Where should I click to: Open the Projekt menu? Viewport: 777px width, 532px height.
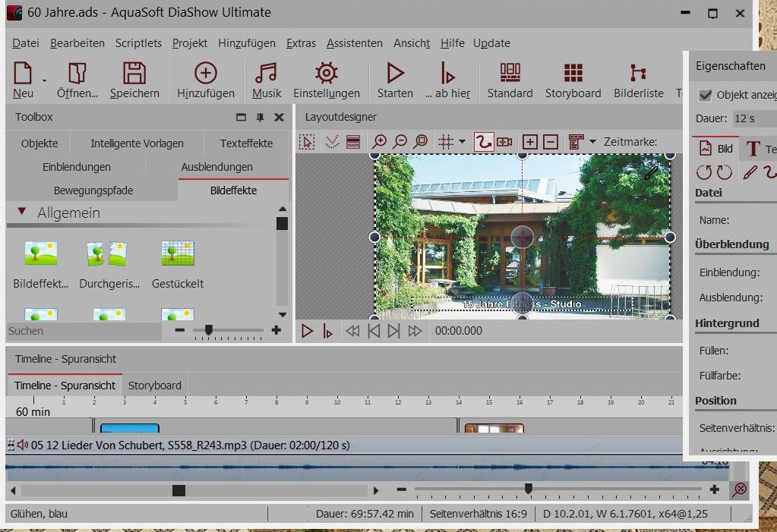pos(189,43)
